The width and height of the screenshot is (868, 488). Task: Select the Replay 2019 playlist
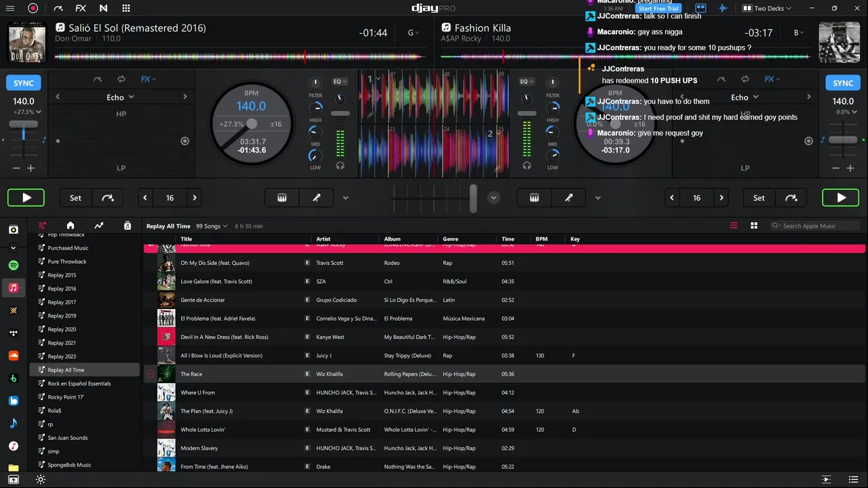[x=62, y=316]
